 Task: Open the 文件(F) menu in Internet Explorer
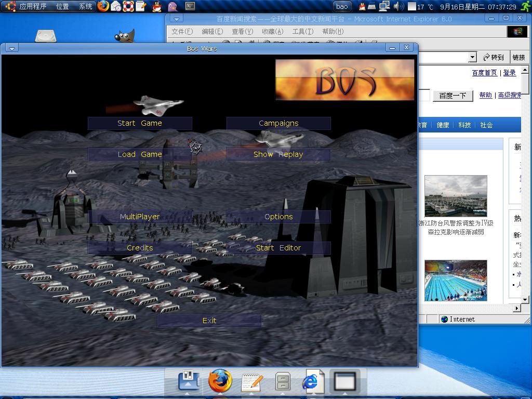coord(182,32)
